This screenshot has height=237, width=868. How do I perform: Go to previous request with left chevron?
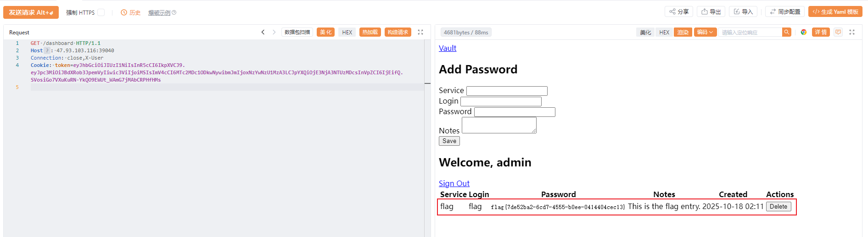(x=263, y=32)
